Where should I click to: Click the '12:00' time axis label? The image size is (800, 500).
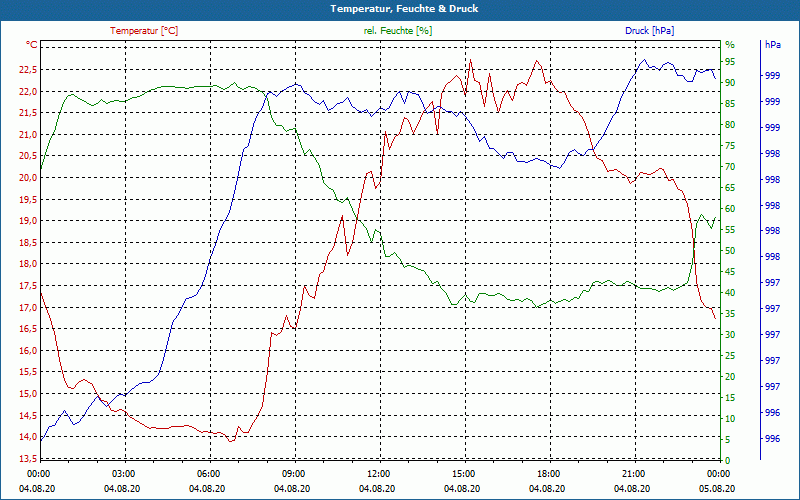[378, 474]
